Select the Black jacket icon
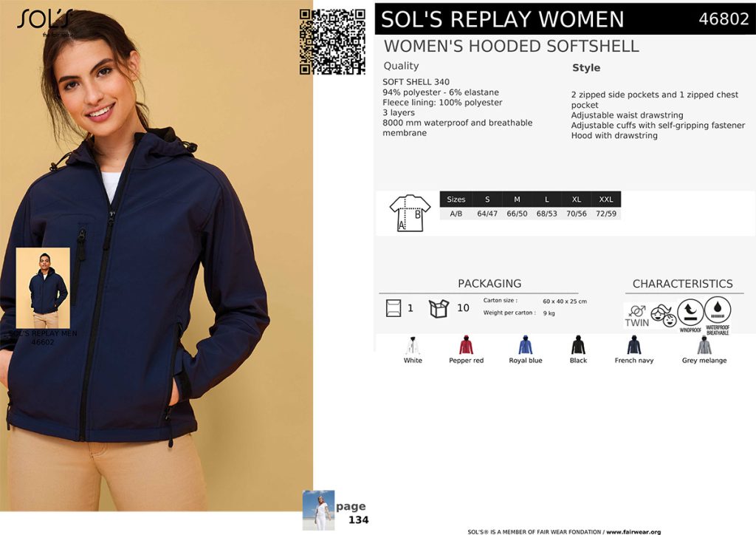Image resolution: width=756 pixels, height=535 pixels. 578,345
